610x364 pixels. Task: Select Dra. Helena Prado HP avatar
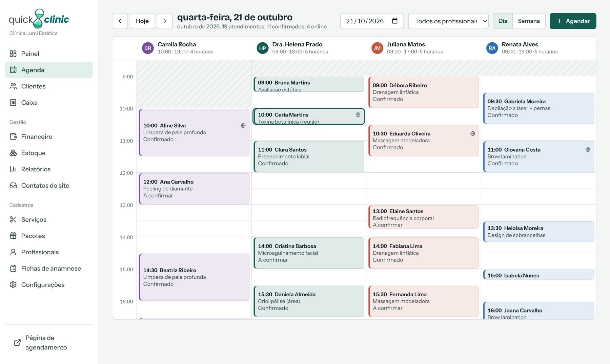[x=263, y=48]
